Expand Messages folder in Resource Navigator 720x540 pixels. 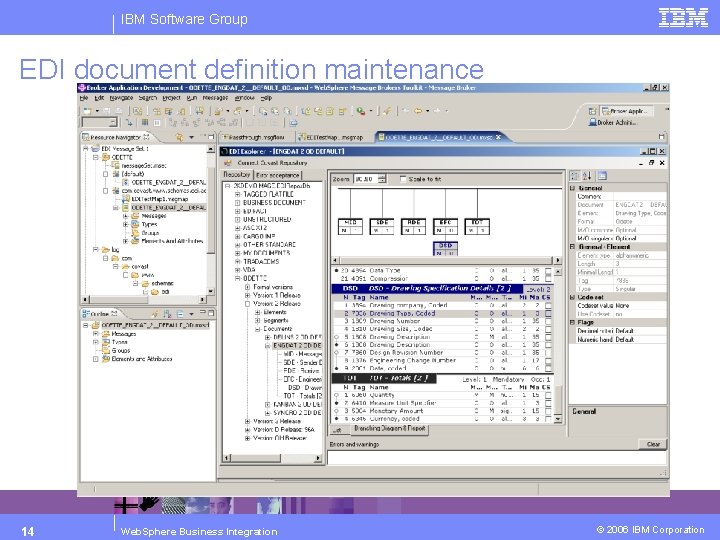tap(125, 215)
